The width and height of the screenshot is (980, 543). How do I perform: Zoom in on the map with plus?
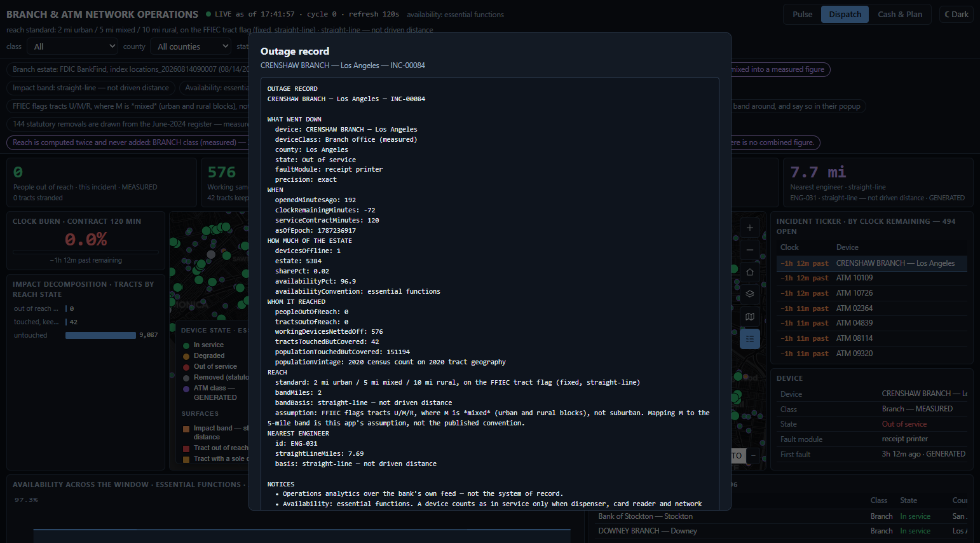coord(750,228)
